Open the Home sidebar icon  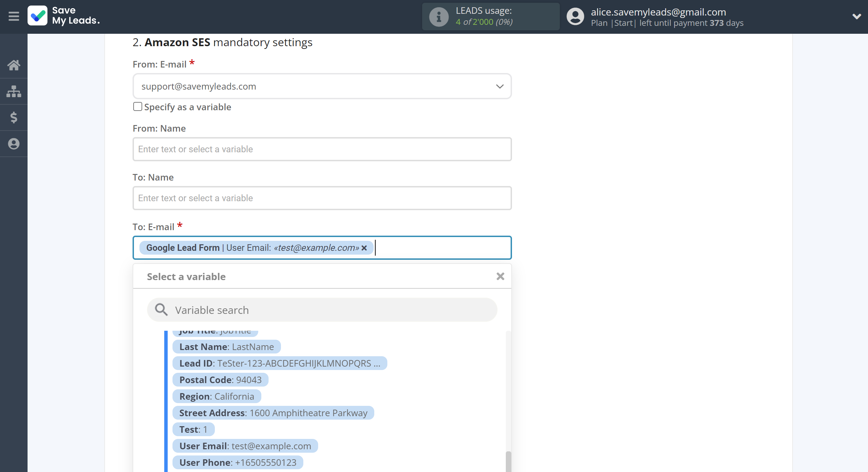tap(14, 65)
